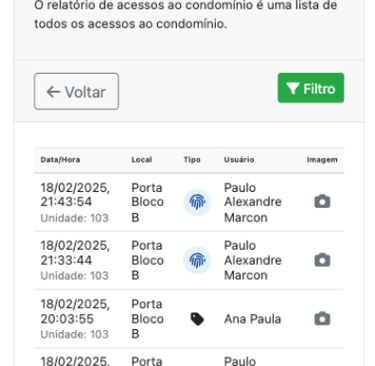Click the funnel icon on Filtro button

[x=293, y=88]
